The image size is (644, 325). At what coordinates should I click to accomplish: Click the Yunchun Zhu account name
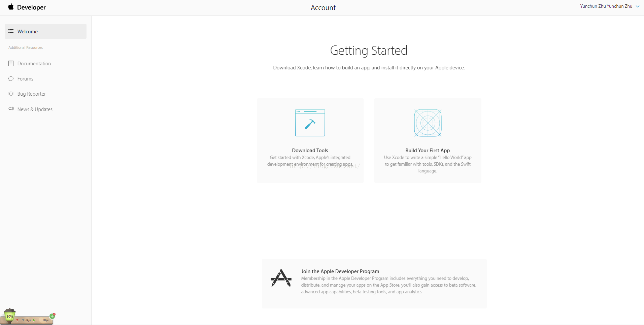point(606,6)
